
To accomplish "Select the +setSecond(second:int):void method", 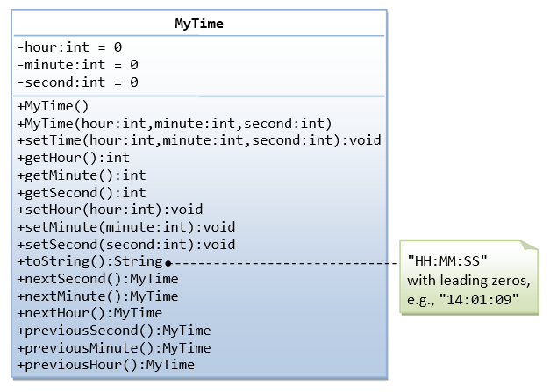I will [x=125, y=245].
